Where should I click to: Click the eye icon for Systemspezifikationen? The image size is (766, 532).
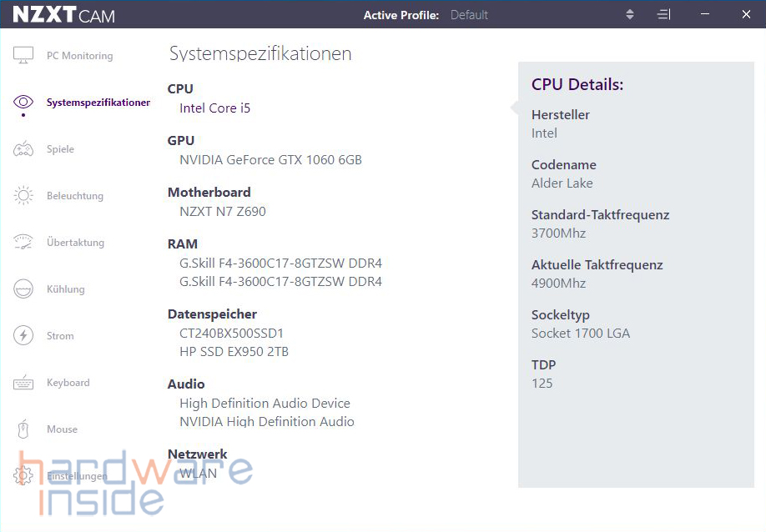click(23, 103)
